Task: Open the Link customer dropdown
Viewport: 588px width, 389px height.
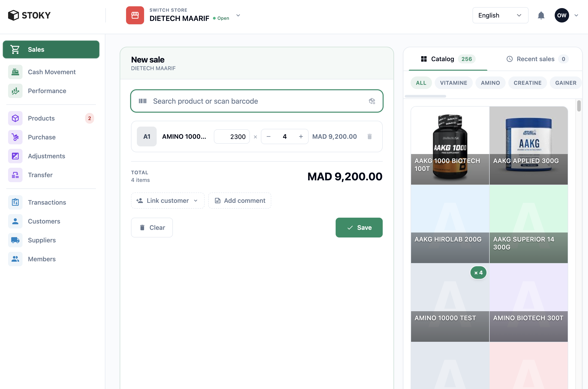Action: pyautogui.click(x=168, y=200)
